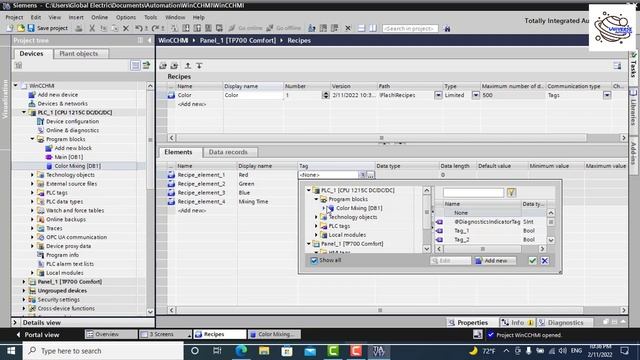Screen dimensions: 640x360
Task: Click the filter funnel icon in tag picker
Action: pos(511,192)
